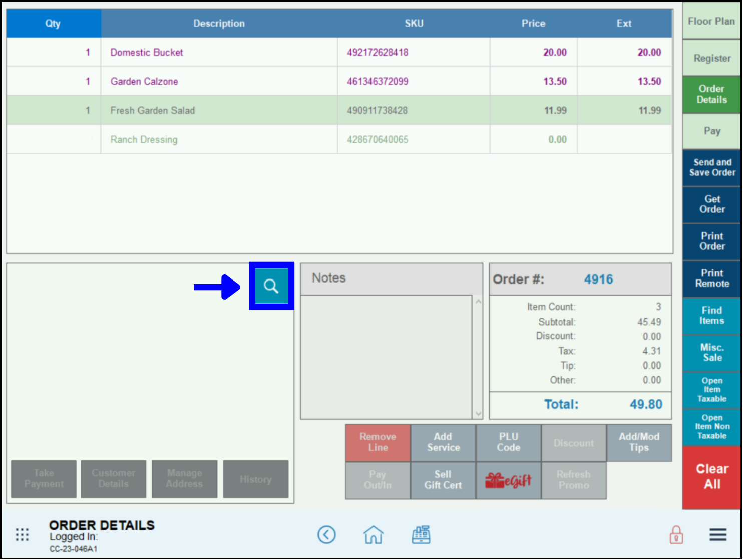Open Find Items search
The height and width of the screenshot is (560, 743).
click(711, 316)
